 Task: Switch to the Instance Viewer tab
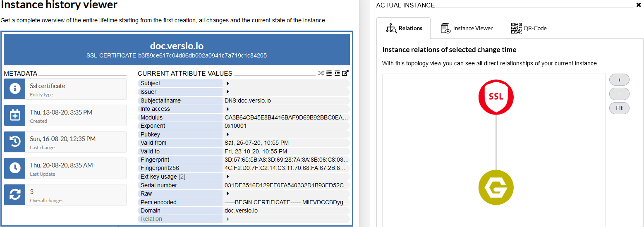(x=467, y=28)
